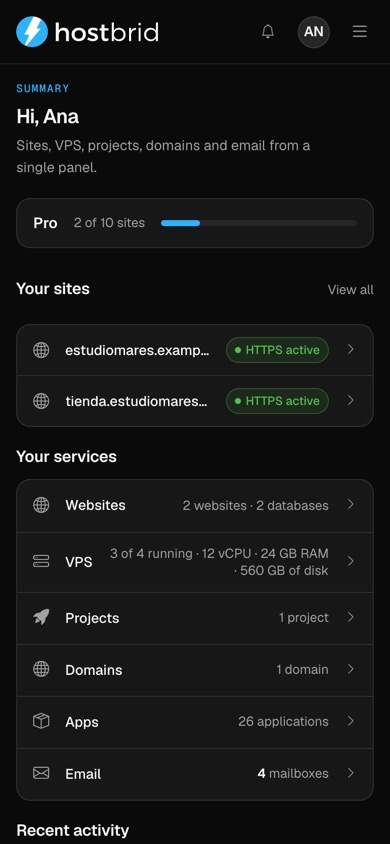The image size is (390, 844).
Task: Open Apps via its chevron arrow
Action: 351,721
